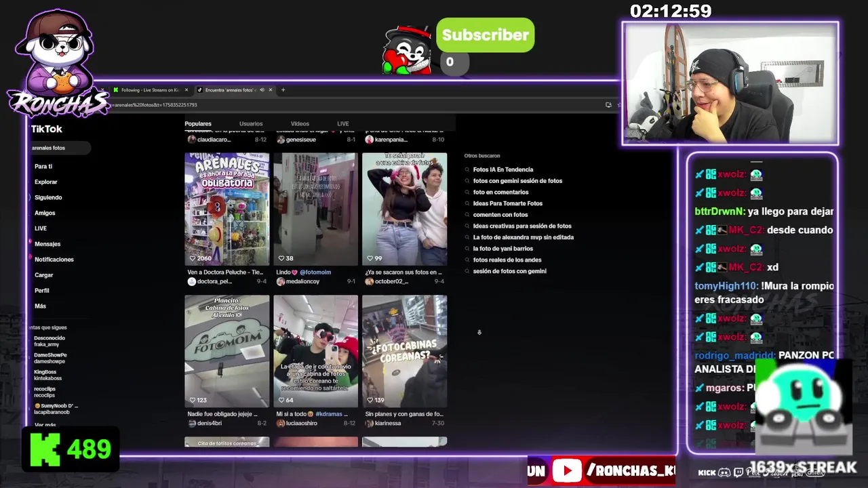Select 'La foto de alexandra mvp sin editada'
This screenshot has height=488, width=868.
click(524, 237)
